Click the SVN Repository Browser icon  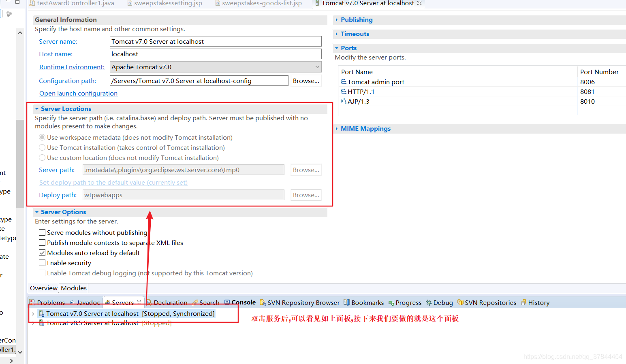[263, 302]
